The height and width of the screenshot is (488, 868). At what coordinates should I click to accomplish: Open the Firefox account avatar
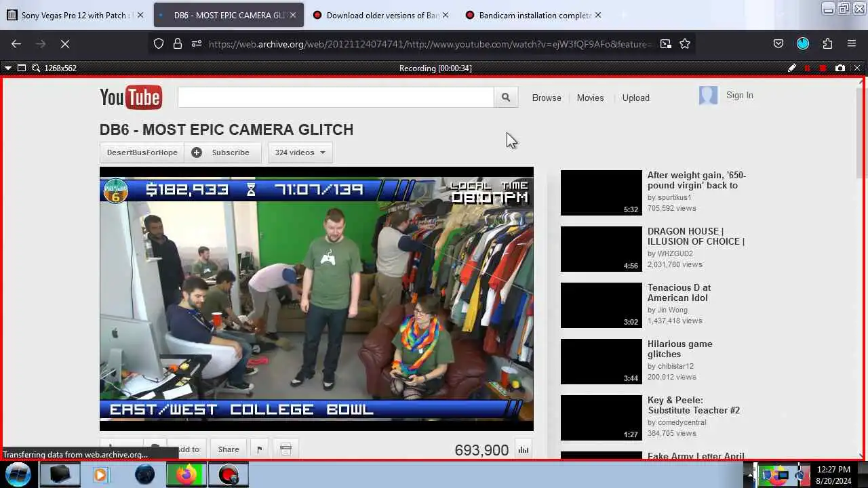(803, 43)
